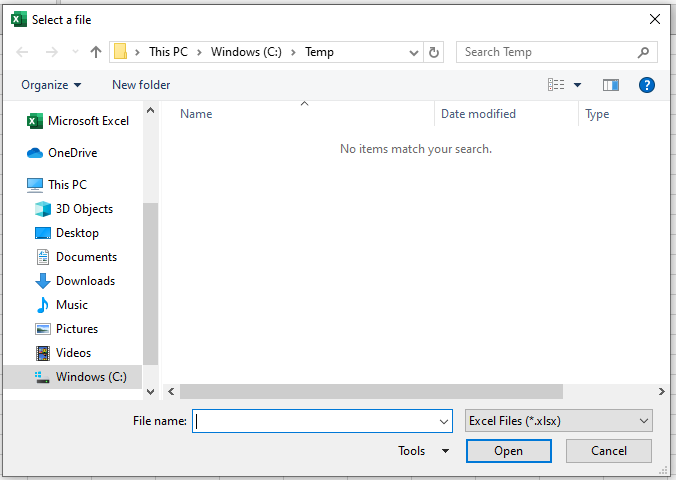Open the file type filter dropdown
676x480 pixels.
click(559, 421)
